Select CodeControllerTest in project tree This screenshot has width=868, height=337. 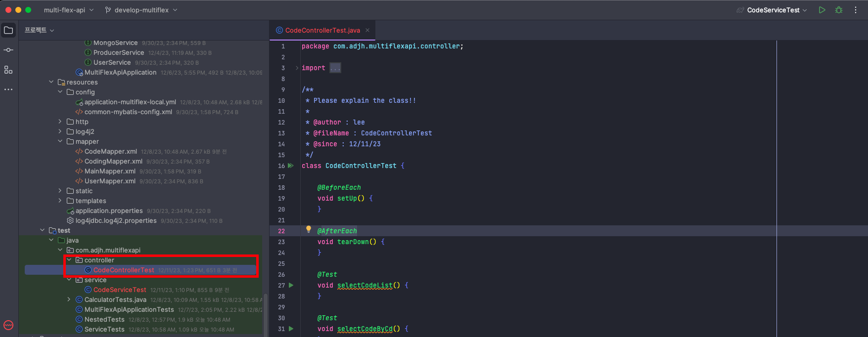tap(124, 270)
